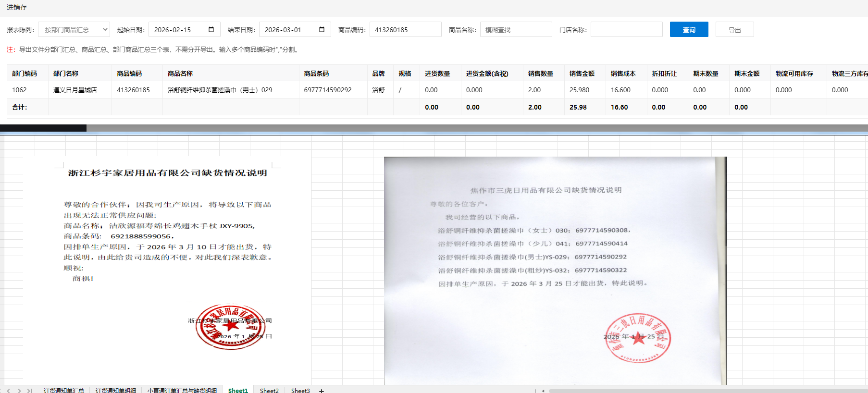The image size is (868, 393).
Task: Click the 销售金额 column header
Action: pyautogui.click(x=582, y=74)
